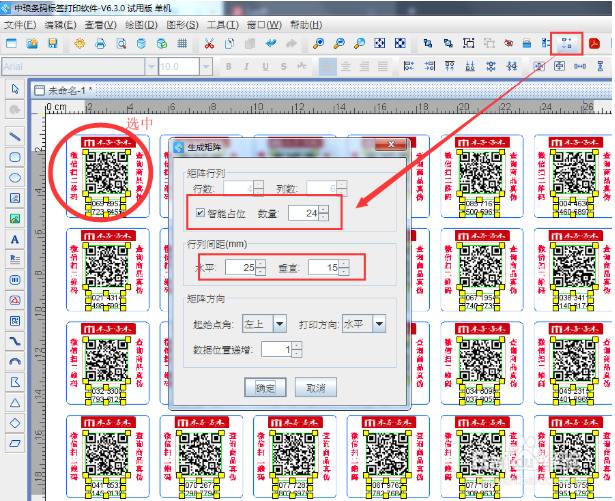Select the QR code drawing tool
615x501 pixels.
[x=15, y=321]
